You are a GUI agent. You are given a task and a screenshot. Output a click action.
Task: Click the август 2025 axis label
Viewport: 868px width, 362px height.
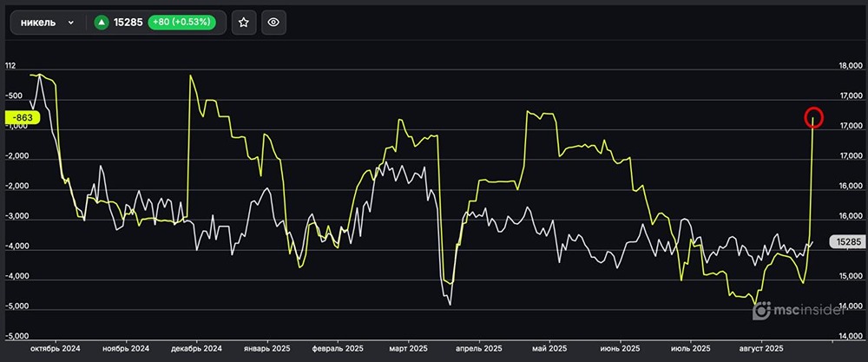pos(759,348)
